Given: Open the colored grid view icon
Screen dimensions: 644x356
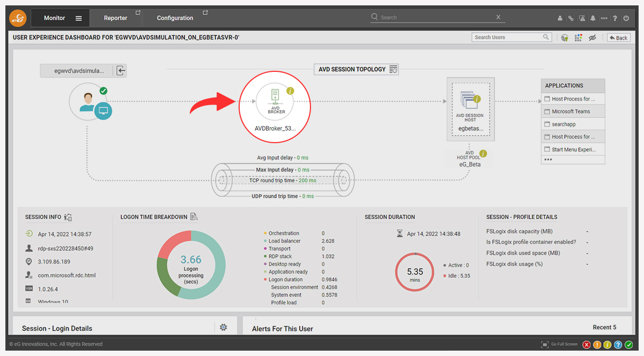Looking at the screenshot, I should click(578, 38).
